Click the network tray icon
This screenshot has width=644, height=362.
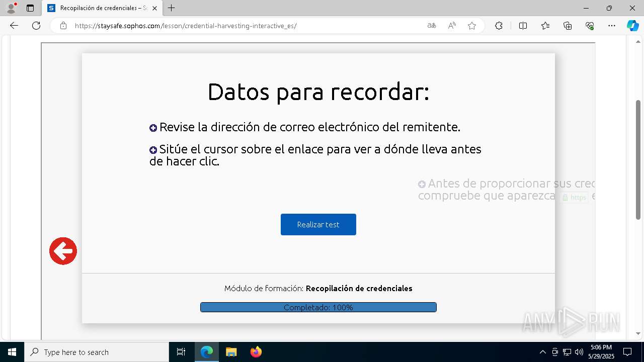click(x=567, y=352)
